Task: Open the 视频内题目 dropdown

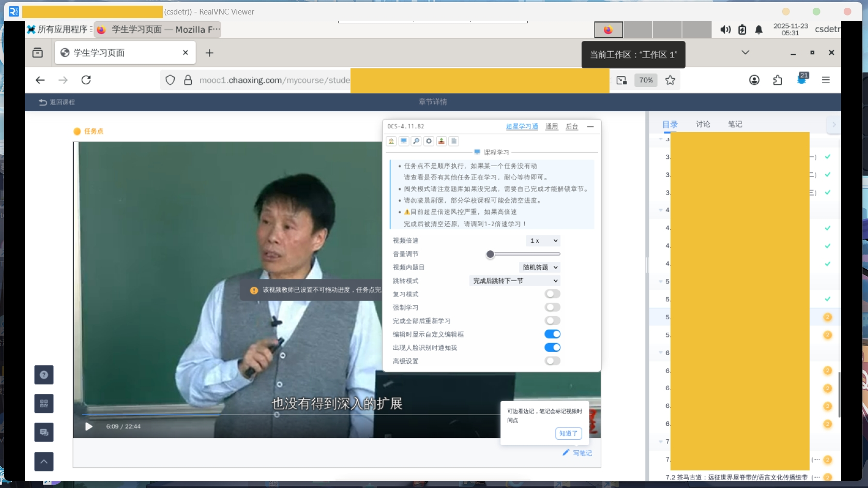Action: [539, 268]
